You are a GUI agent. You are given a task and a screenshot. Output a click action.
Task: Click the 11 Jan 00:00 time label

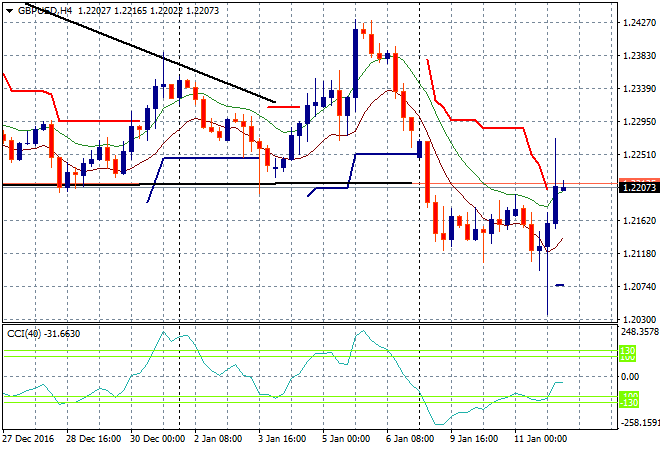tap(540, 439)
